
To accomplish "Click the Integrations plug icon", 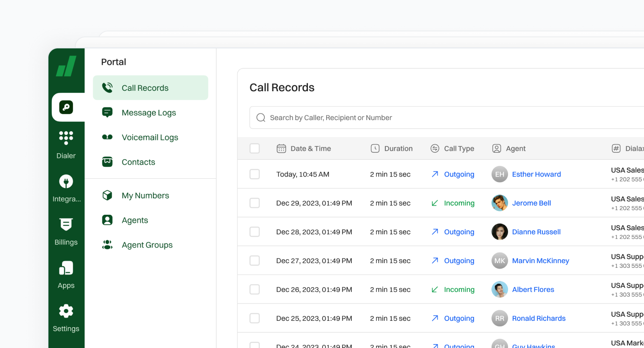I will click(x=66, y=182).
